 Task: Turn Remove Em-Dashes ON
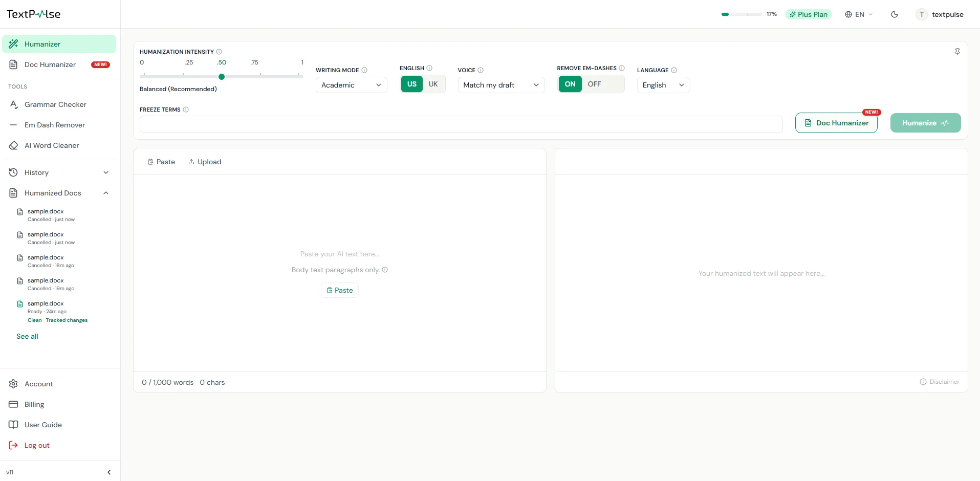tap(570, 84)
